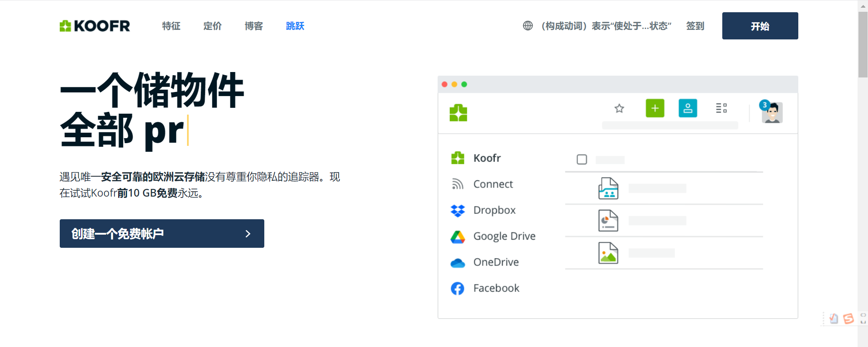Click the 安全可靠的欧洲云存储 bold text
Viewport: 868px width, 347px height.
(153, 177)
